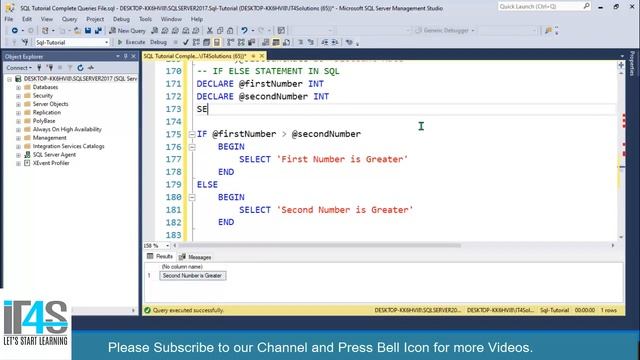Click the Cut scissors icon
The image size is (640, 360).
210,31
